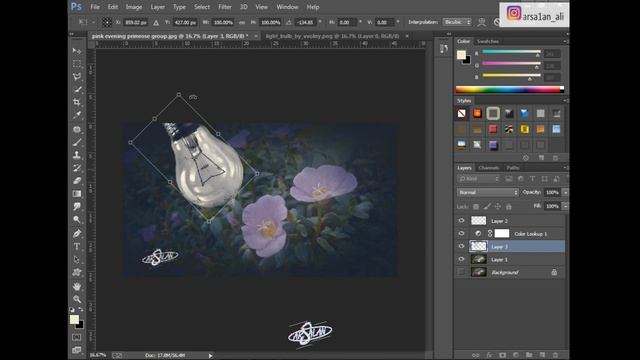Image resolution: width=640 pixels, height=360 pixels.
Task: Switch to the Paths tab
Action: 513,168
